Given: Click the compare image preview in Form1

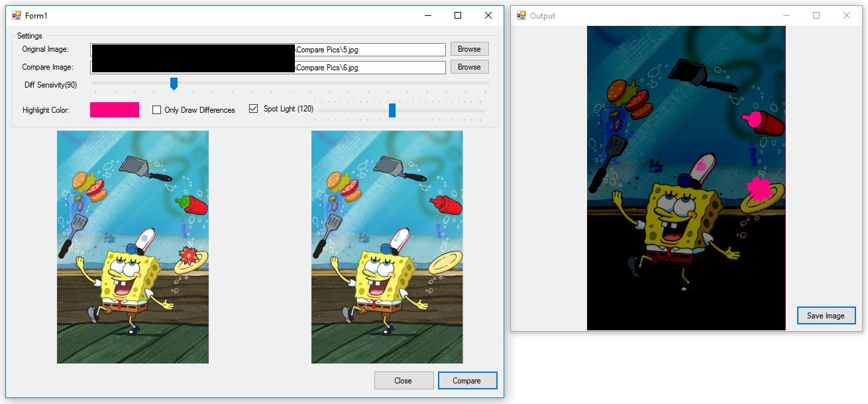Looking at the screenshot, I should [x=387, y=247].
